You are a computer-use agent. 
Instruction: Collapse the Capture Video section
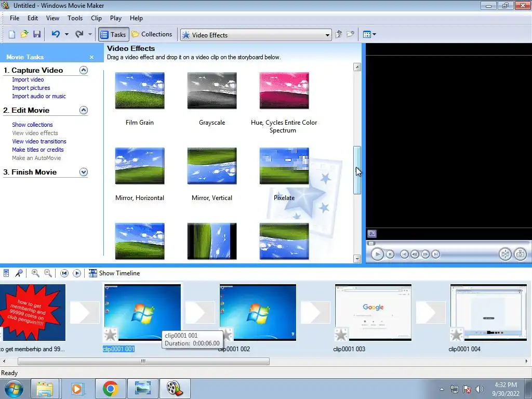[84, 70]
